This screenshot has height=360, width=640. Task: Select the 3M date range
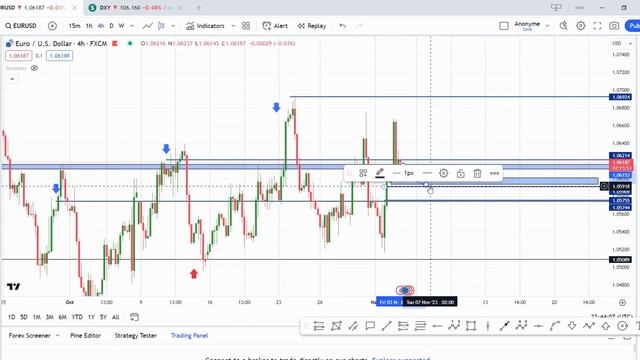[49, 317]
